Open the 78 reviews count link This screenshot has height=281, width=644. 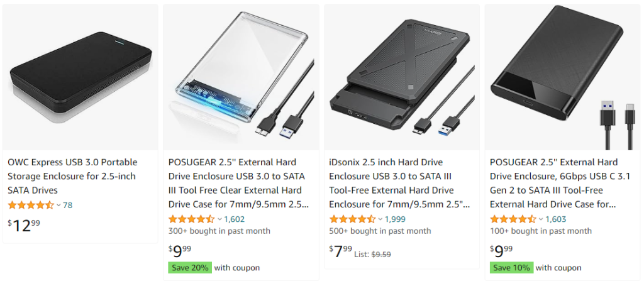(x=67, y=205)
